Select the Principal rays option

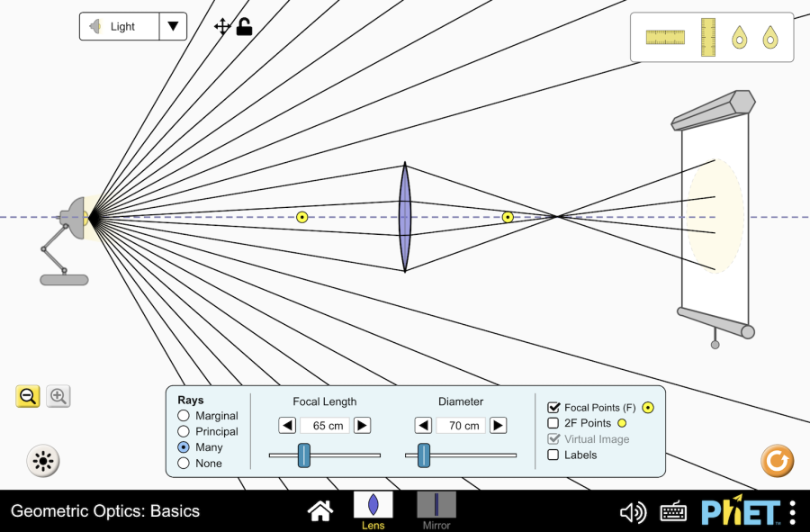184,432
